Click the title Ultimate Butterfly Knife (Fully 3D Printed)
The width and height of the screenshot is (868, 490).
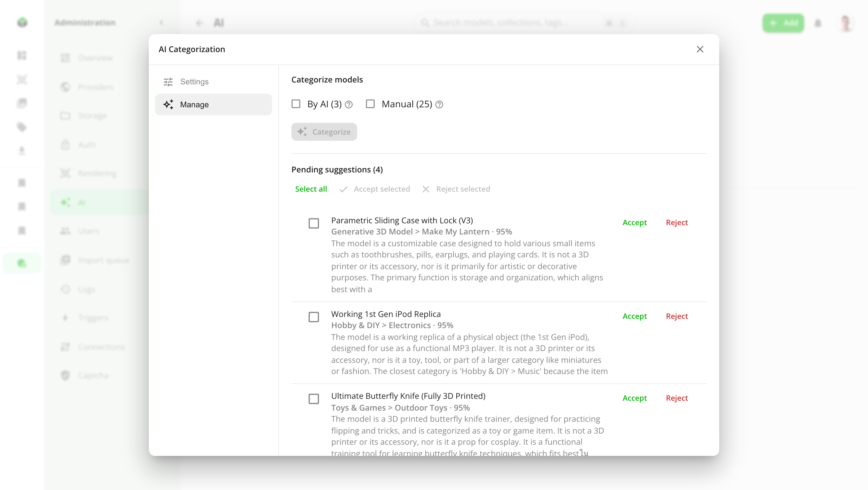click(408, 396)
